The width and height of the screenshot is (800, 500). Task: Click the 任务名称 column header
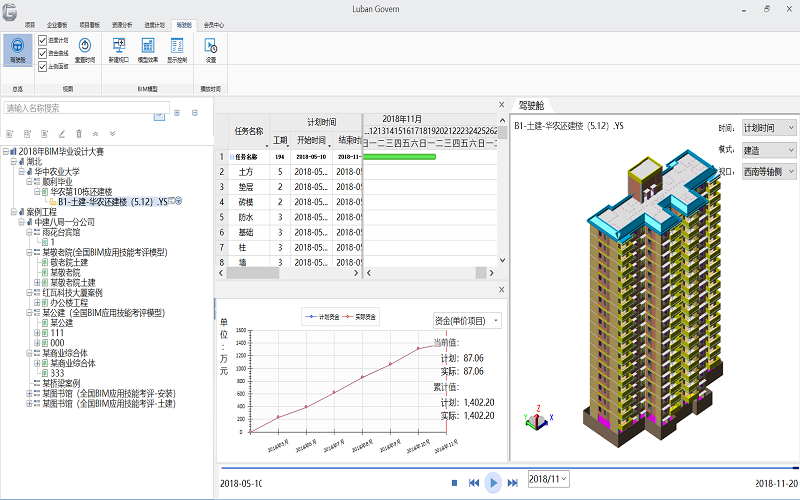(248, 131)
